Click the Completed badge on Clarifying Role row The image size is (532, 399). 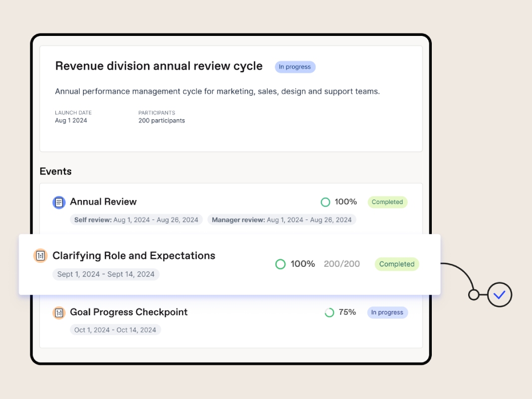coord(396,264)
